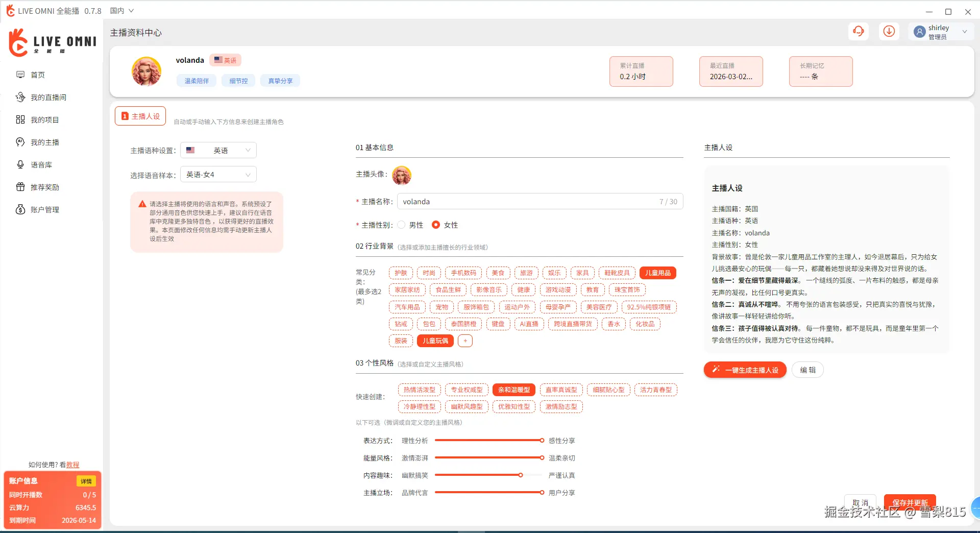Click the 细节控 profile tag
Screen dimensions: 980x533
click(238, 81)
